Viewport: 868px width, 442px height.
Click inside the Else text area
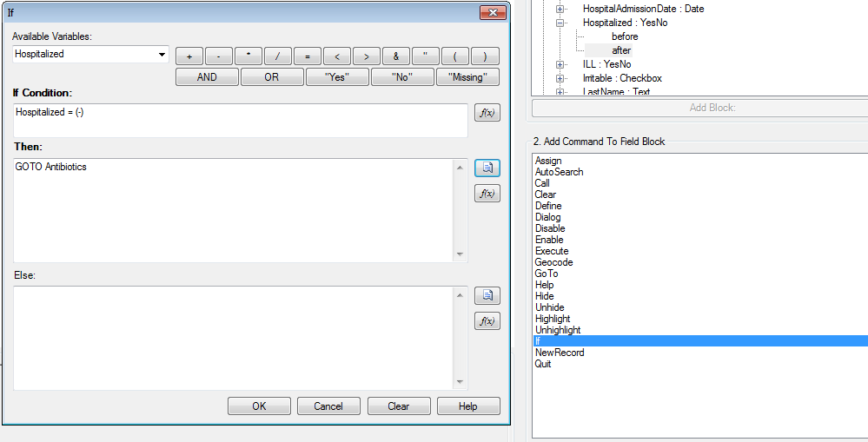235,338
